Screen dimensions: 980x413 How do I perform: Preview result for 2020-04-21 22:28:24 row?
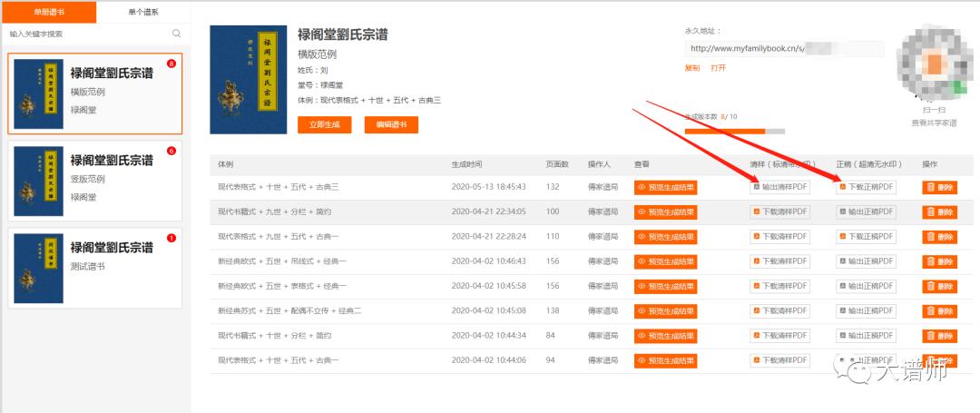(666, 238)
